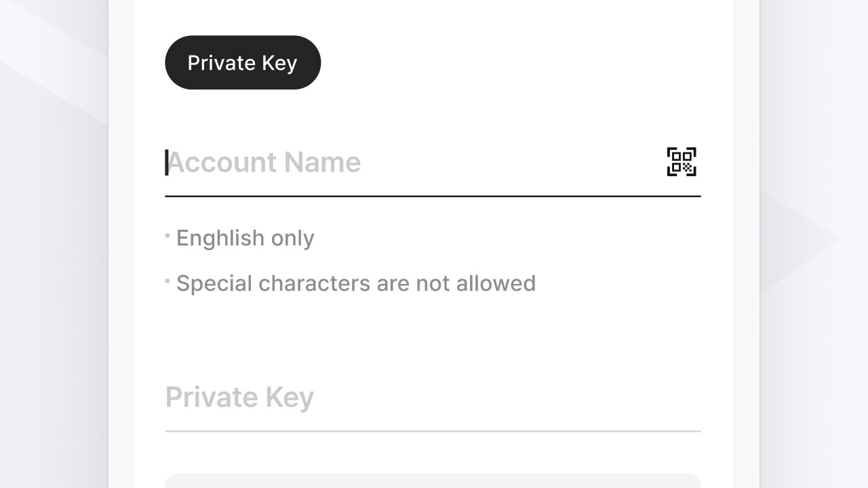Image resolution: width=868 pixels, height=488 pixels.
Task: Click the Special characters are not allowed note
Action: (x=356, y=283)
